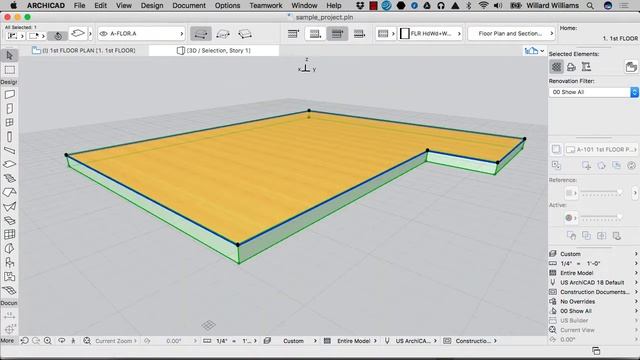Pick the Mesh tool in toolbox
The height and width of the screenshot is (360, 640).
coord(9,291)
